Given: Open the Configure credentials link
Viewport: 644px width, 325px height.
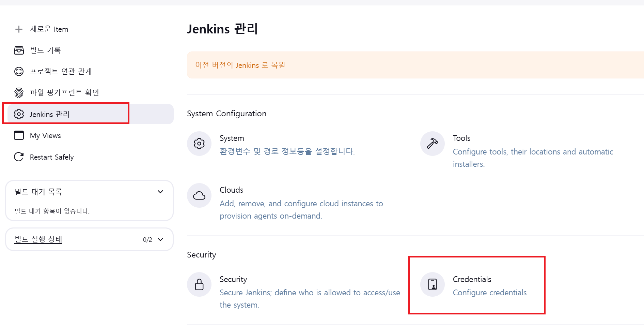Looking at the screenshot, I should pos(489,293).
